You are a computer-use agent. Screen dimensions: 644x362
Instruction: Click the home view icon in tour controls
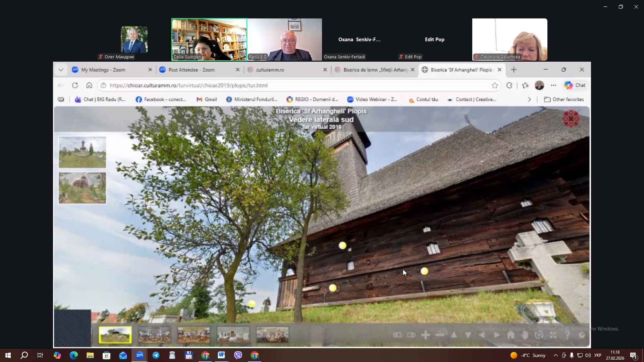pyautogui.click(x=511, y=335)
